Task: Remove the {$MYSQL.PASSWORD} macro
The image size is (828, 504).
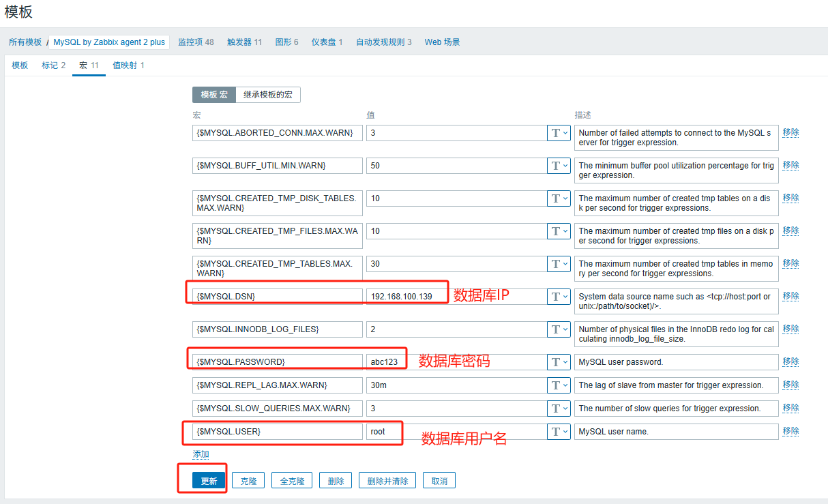Action: tap(790, 361)
